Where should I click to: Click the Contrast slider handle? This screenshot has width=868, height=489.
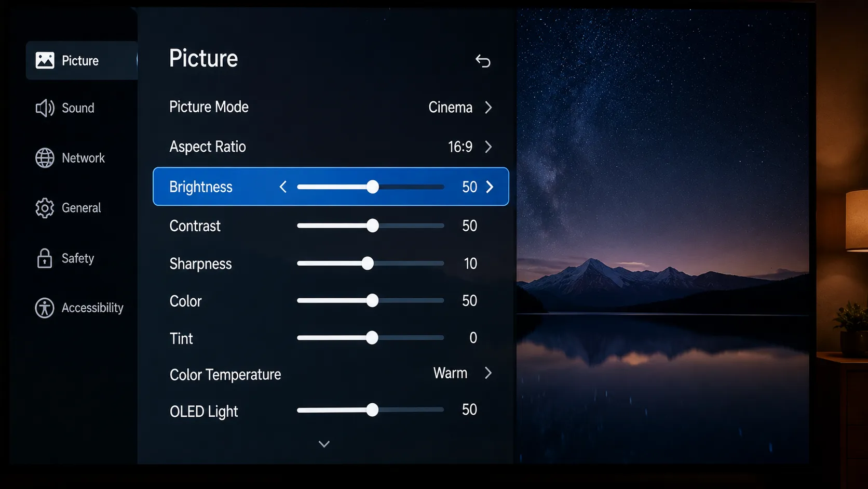(x=372, y=226)
